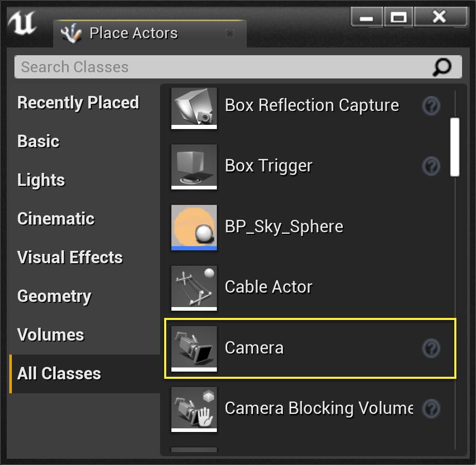
Task: Click the class list vertical scrollbar
Action: click(x=455, y=147)
